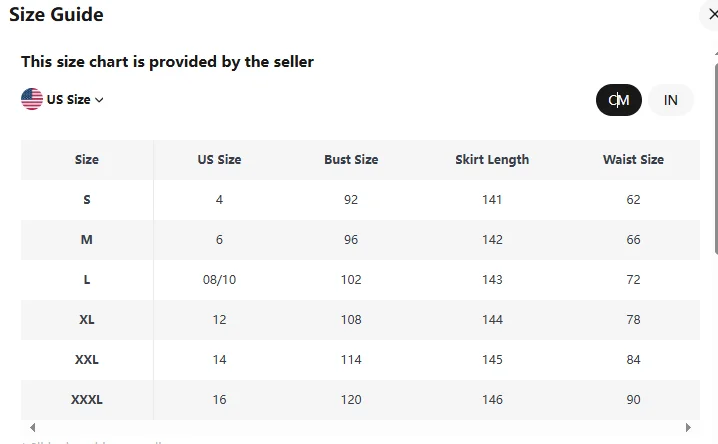Expand the US Size region dropdown chevron
The width and height of the screenshot is (718, 444).
(x=99, y=100)
